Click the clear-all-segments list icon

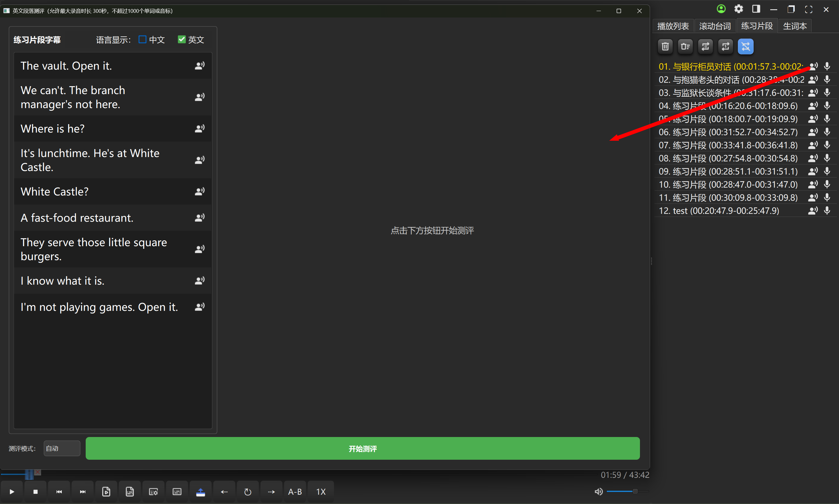(685, 47)
